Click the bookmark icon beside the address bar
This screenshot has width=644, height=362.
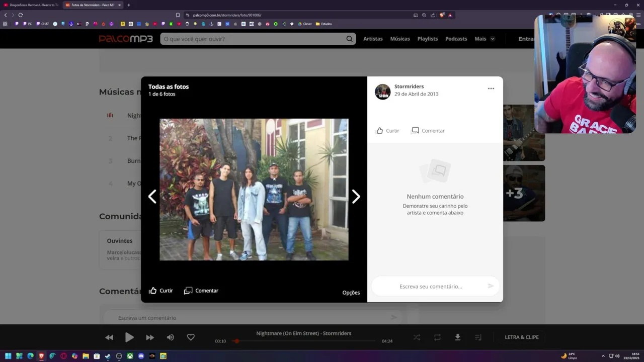click(178, 15)
